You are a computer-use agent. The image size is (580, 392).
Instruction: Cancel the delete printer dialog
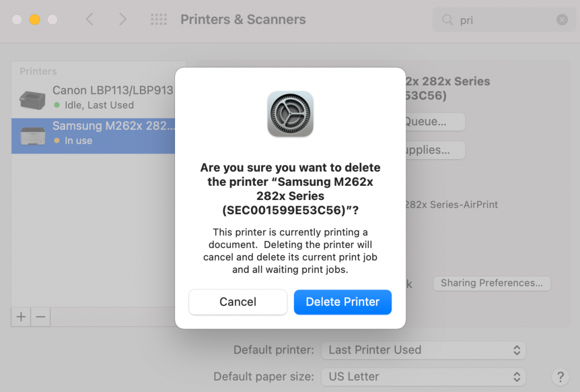238,302
